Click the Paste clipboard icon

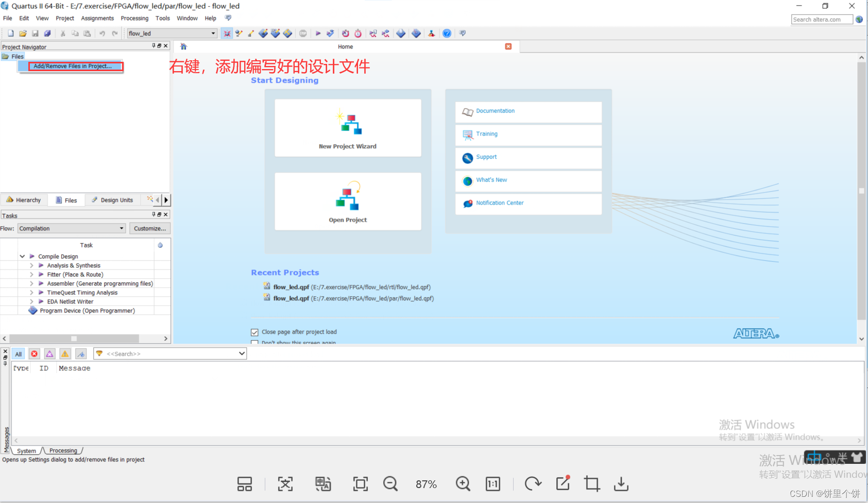click(x=87, y=33)
